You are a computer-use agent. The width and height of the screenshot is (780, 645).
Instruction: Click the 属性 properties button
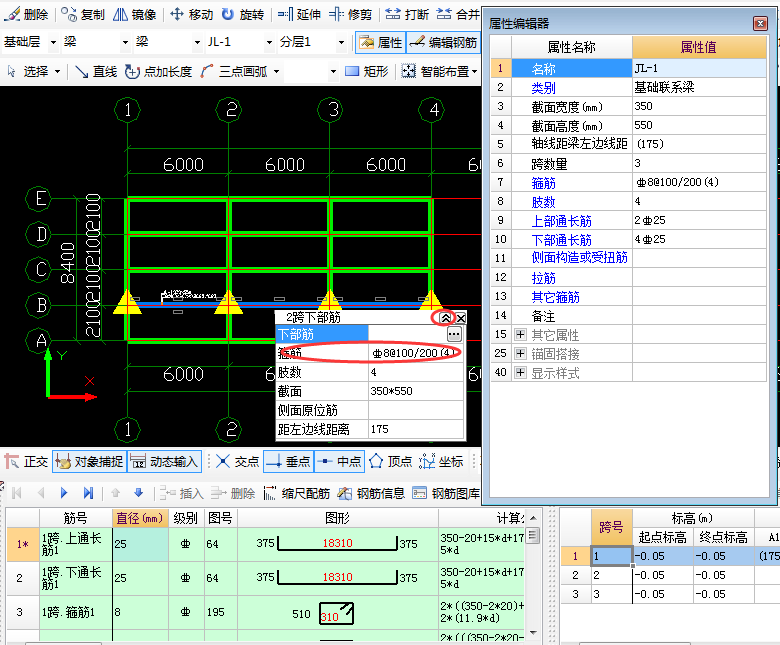[380, 42]
